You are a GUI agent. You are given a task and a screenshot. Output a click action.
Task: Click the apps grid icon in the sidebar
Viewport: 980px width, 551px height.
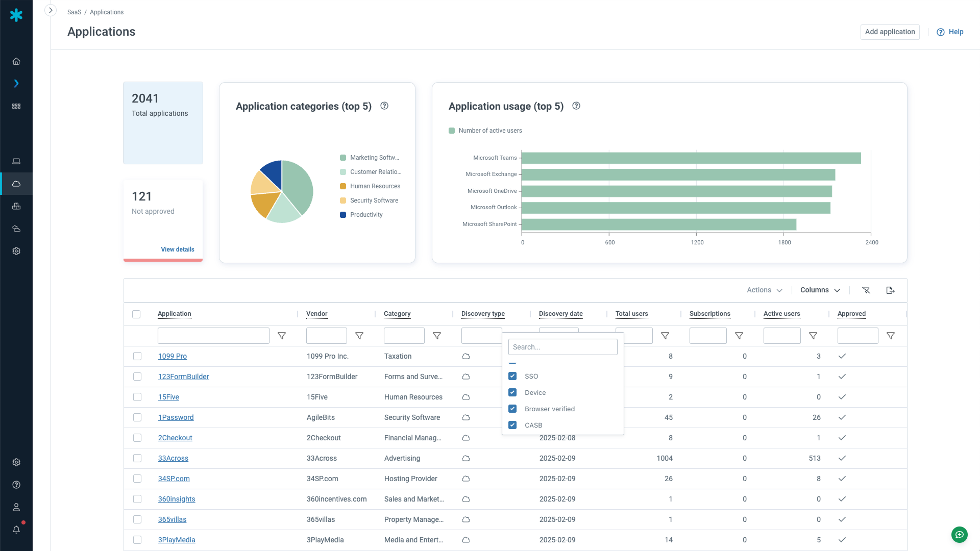point(16,106)
